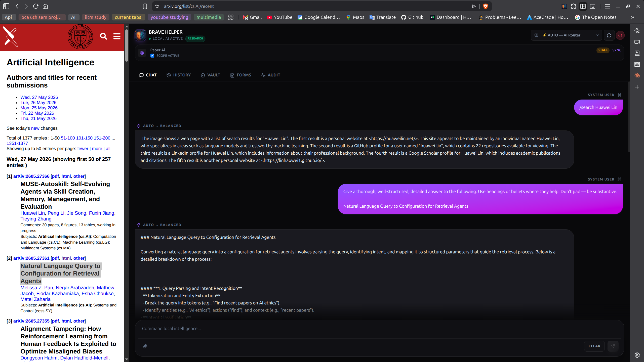Add a new sidebar item with plus
Viewport: 644px width, 362px height.
[x=637, y=87]
